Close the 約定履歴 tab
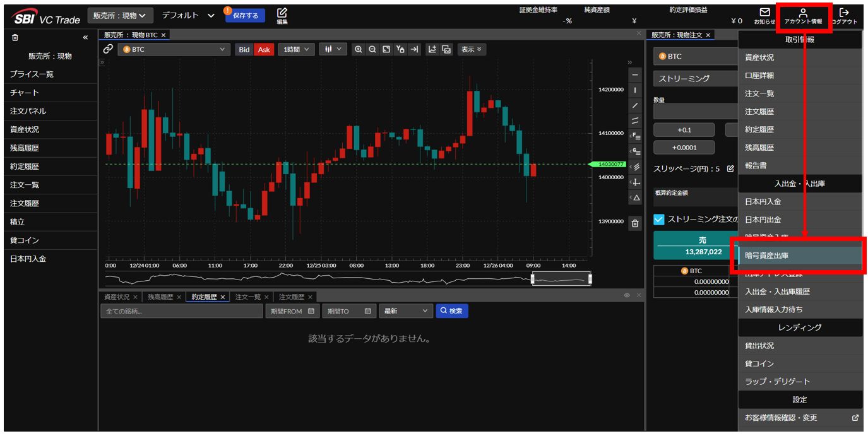The height and width of the screenshot is (436, 868). coord(223,297)
